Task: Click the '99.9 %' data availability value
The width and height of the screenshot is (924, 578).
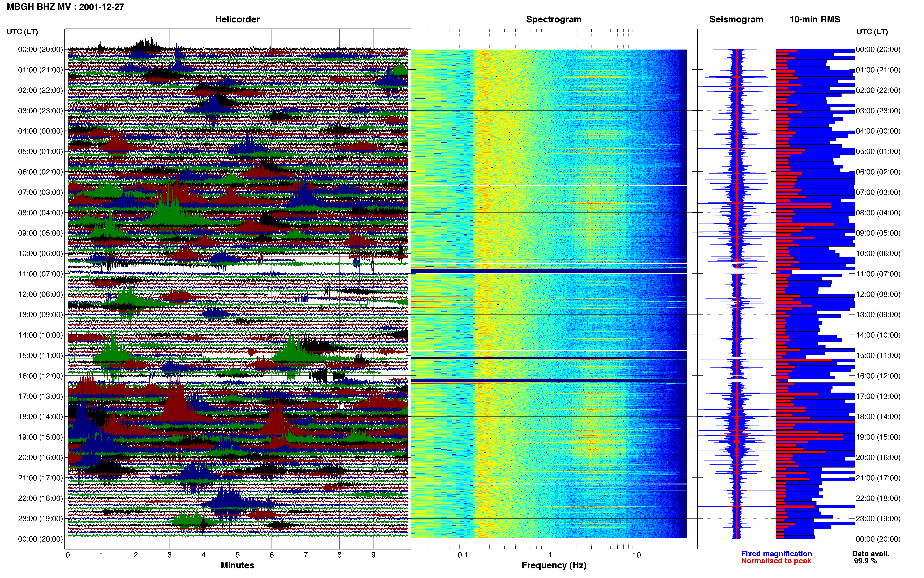Action: [865, 561]
